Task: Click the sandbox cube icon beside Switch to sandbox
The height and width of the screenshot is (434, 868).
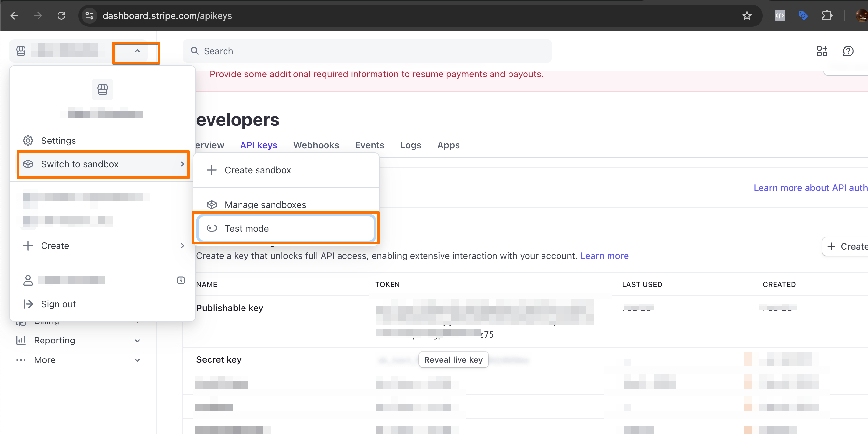Action: 28,164
